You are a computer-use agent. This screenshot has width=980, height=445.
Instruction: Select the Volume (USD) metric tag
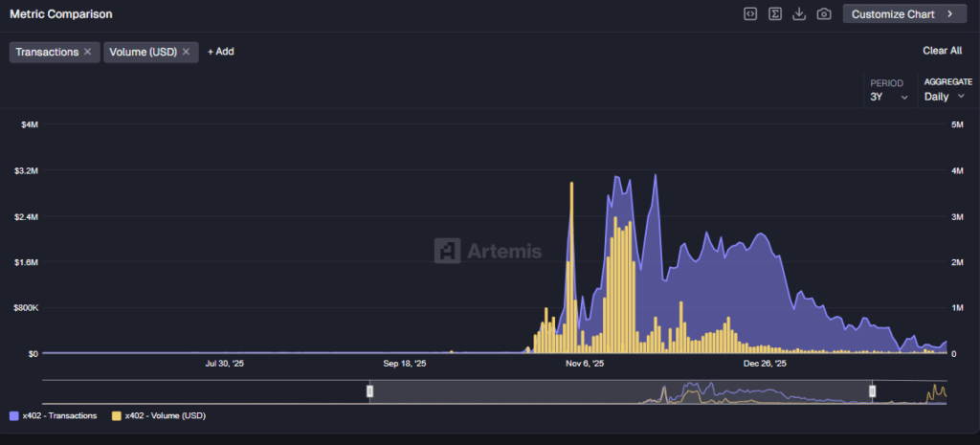tap(144, 52)
